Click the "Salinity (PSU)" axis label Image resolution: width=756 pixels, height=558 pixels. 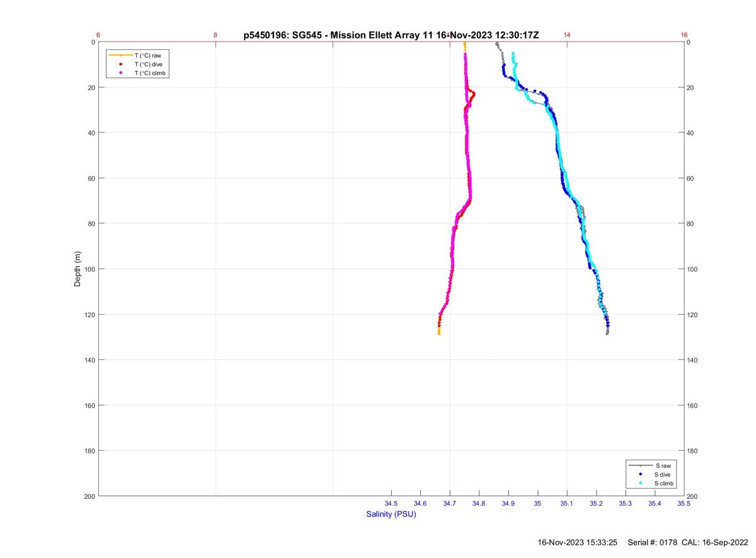tap(391, 514)
